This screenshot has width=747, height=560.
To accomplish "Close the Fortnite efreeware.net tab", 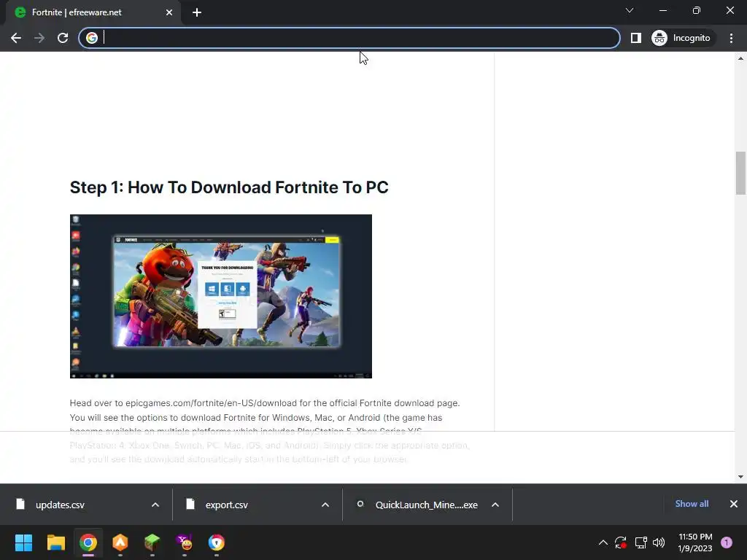I will click(x=169, y=12).
